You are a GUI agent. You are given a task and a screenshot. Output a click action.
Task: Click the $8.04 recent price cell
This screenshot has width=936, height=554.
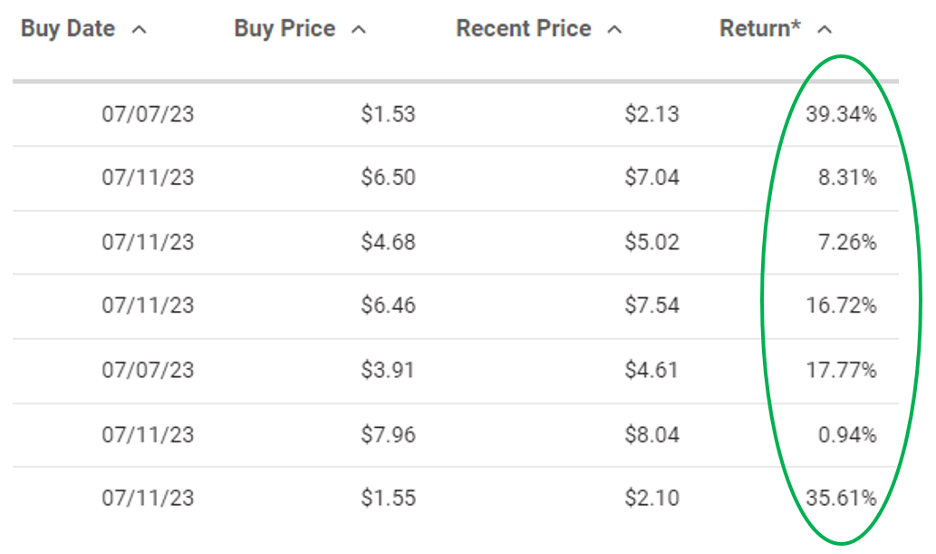coord(651,434)
